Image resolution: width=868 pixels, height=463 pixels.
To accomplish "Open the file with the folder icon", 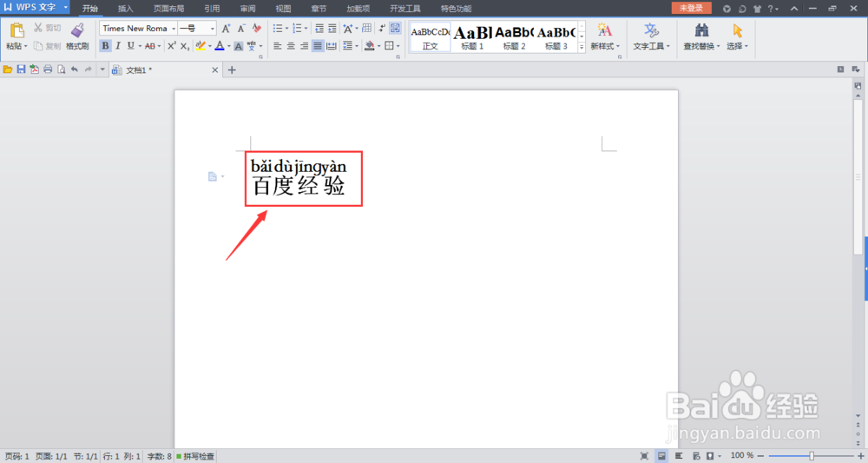I will click(8, 69).
